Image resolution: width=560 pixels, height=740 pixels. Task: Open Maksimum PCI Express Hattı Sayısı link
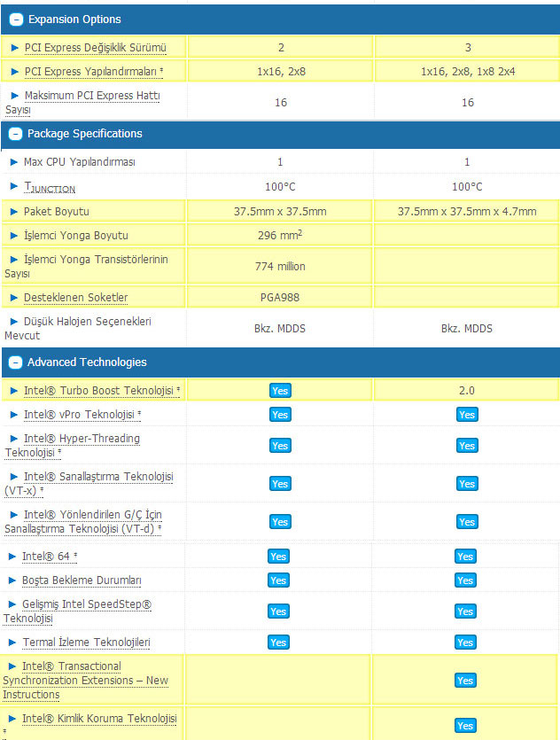pyautogui.click(x=83, y=103)
